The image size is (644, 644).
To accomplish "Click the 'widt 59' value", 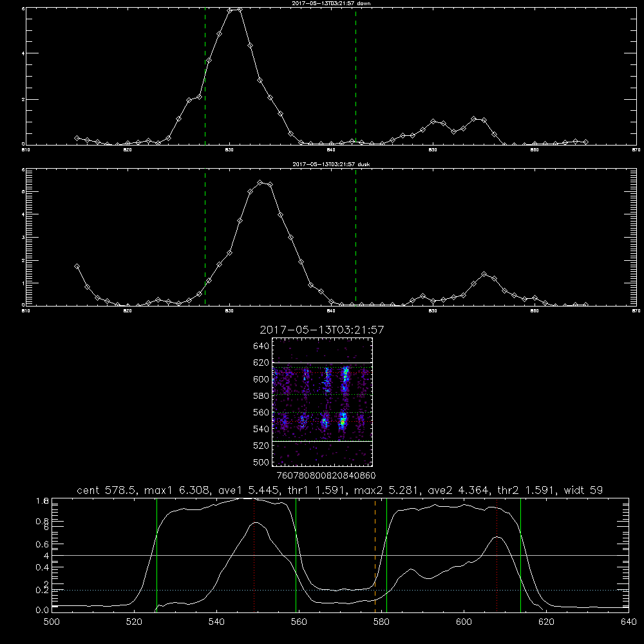I will 583,490.
